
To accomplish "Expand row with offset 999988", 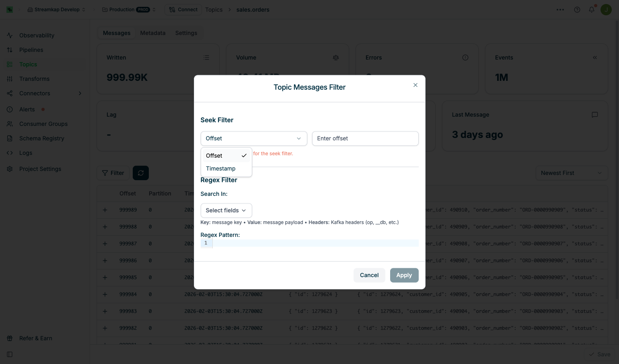I will click(x=105, y=227).
